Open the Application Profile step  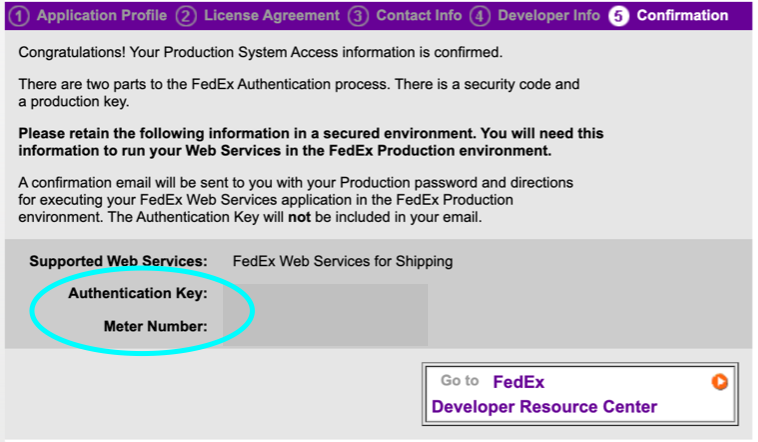pyautogui.click(x=101, y=16)
